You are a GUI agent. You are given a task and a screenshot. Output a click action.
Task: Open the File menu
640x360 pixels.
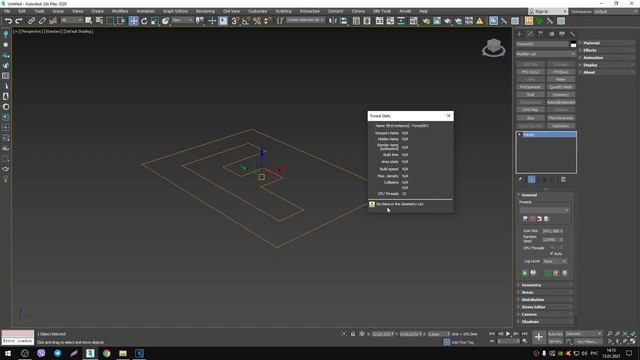tap(7, 11)
